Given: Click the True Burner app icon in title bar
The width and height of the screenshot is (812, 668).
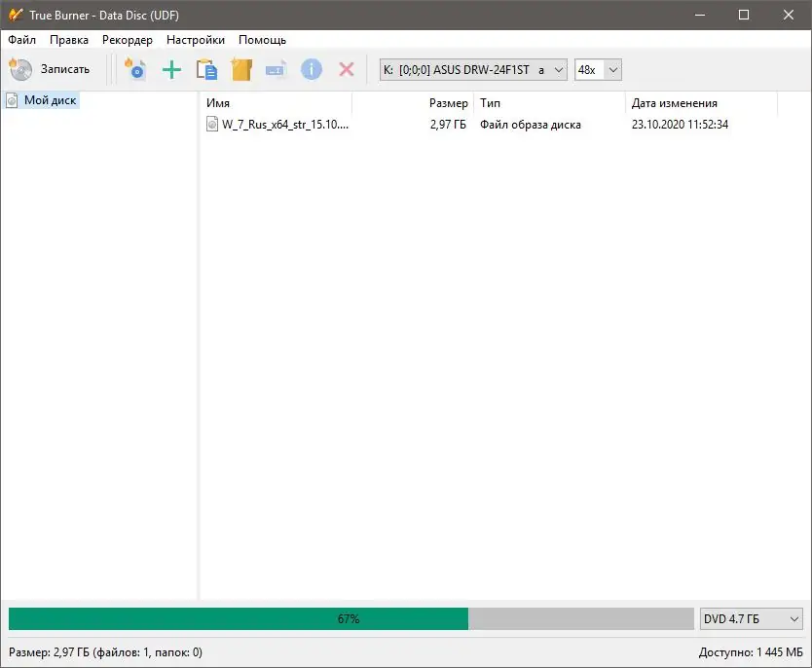Looking at the screenshot, I should [x=16, y=15].
